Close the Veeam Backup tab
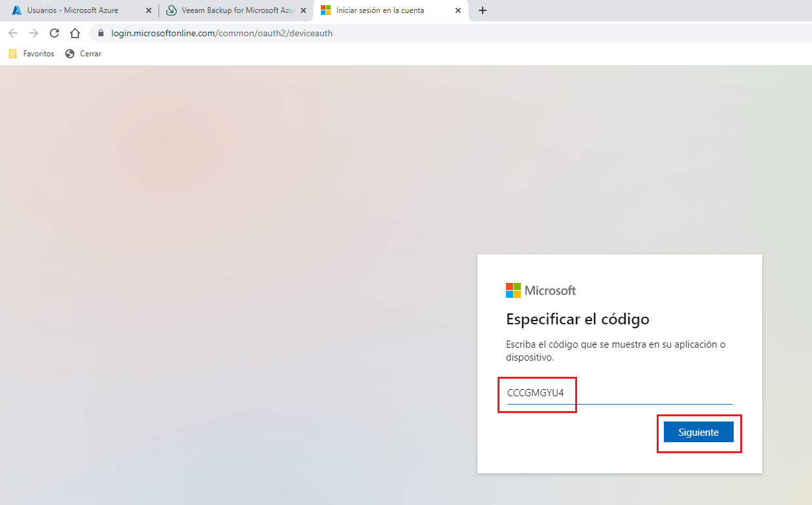Image resolution: width=812 pixels, height=505 pixels. (x=303, y=10)
